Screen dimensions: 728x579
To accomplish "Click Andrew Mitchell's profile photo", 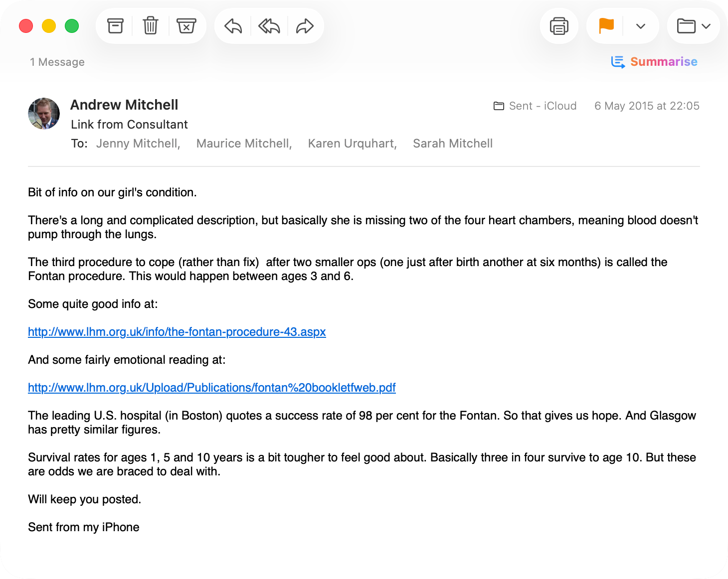I will [x=44, y=114].
